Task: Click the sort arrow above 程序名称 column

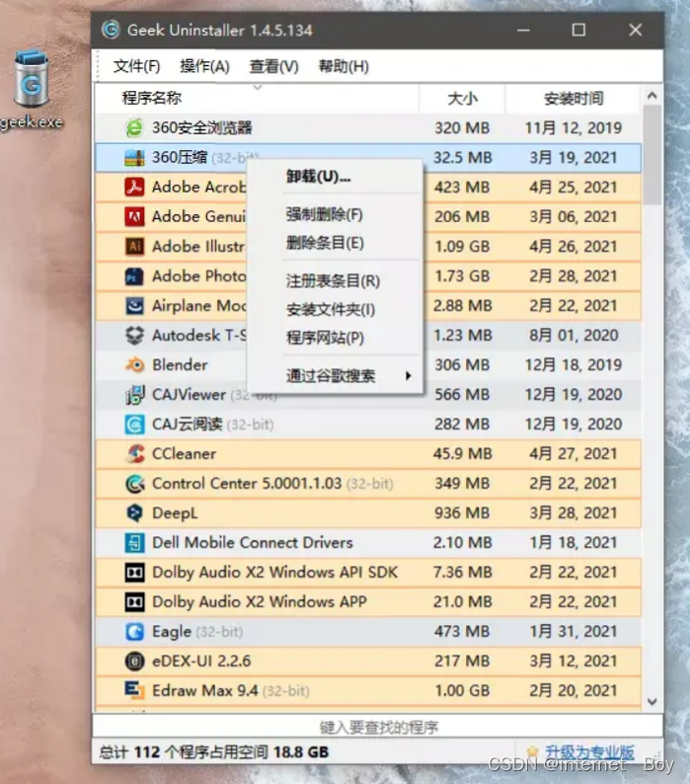Action: [258, 88]
